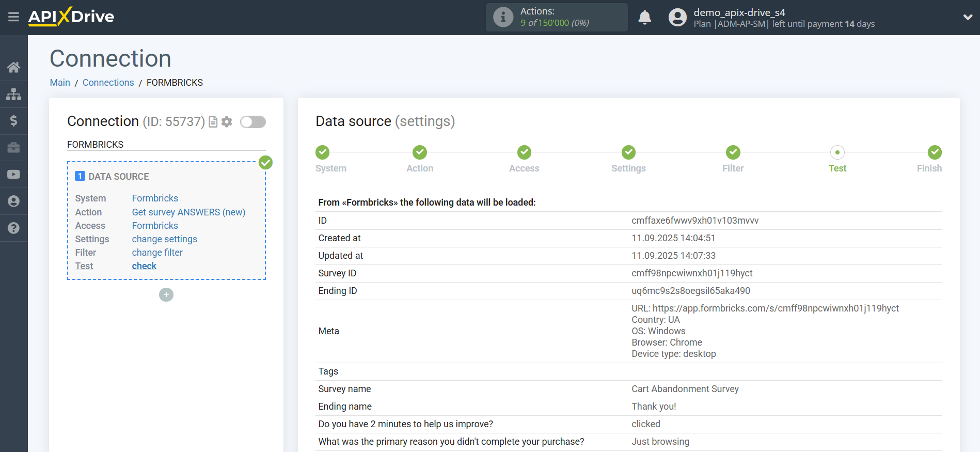Click change filter link

coord(157,253)
